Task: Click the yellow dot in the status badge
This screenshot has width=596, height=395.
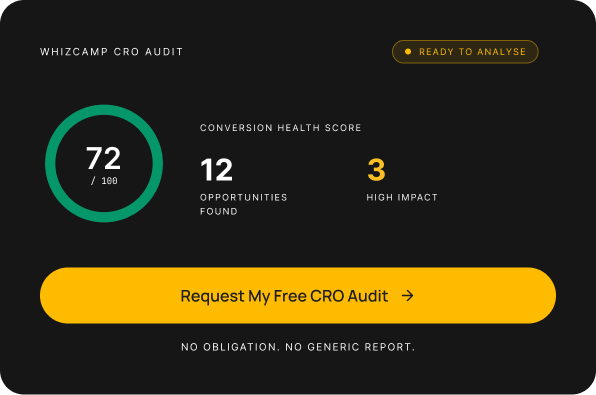Action: tap(408, 52)
